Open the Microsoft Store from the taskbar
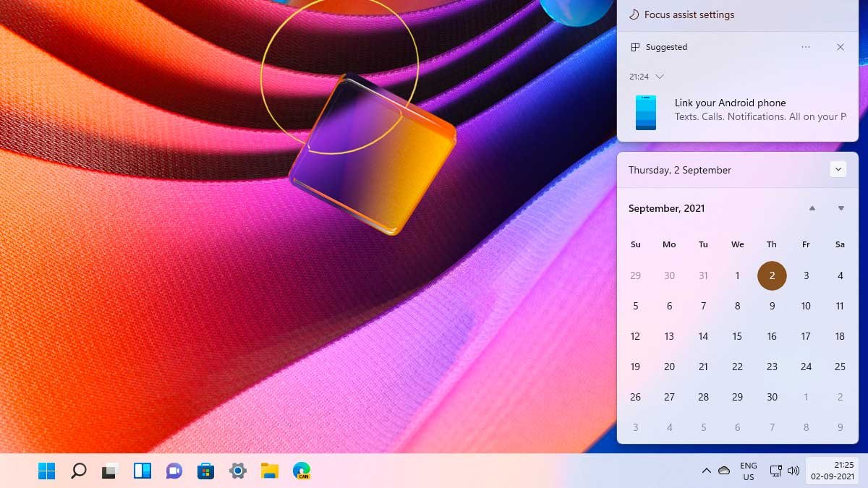 206,471
